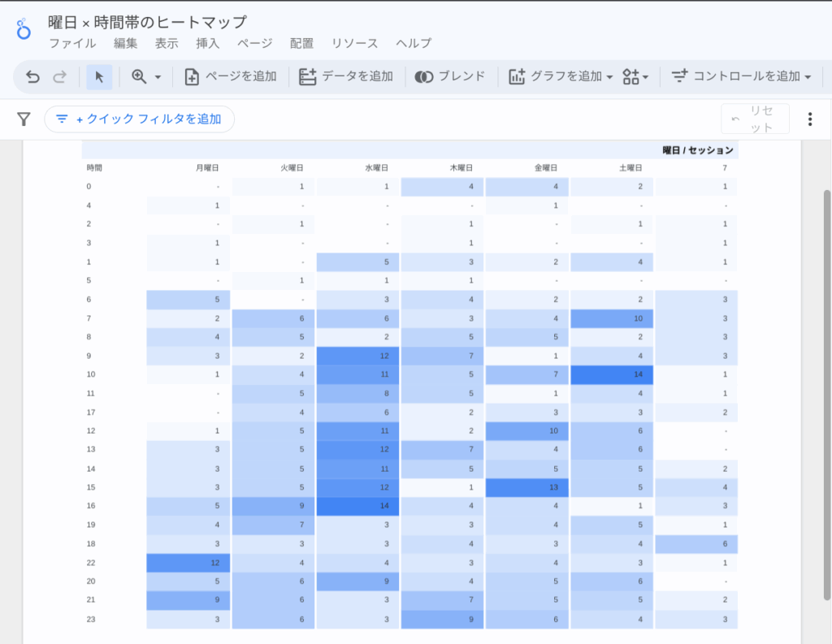
Task: Open the ページ menu
Action: [254, 44]
